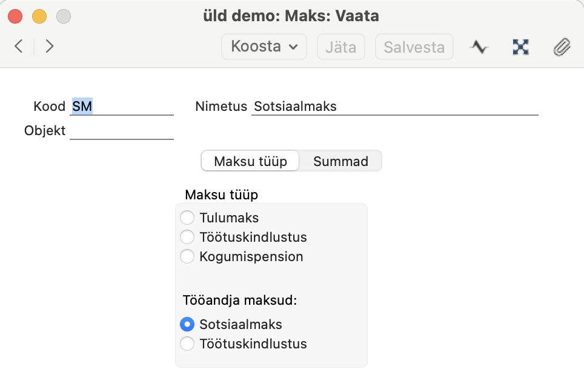Open the Koosta dropdown menu

(x=264, y=47)
